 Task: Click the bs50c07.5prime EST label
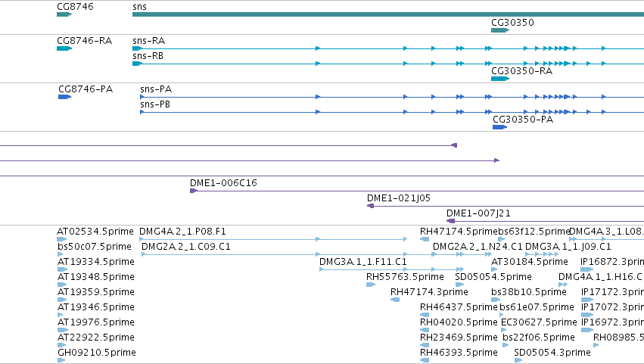95,247
